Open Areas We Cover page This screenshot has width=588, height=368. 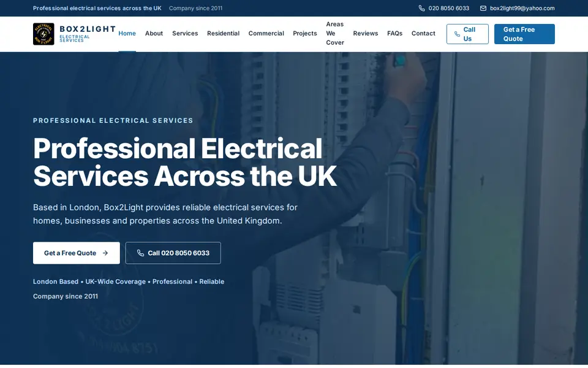click(335, 33)
